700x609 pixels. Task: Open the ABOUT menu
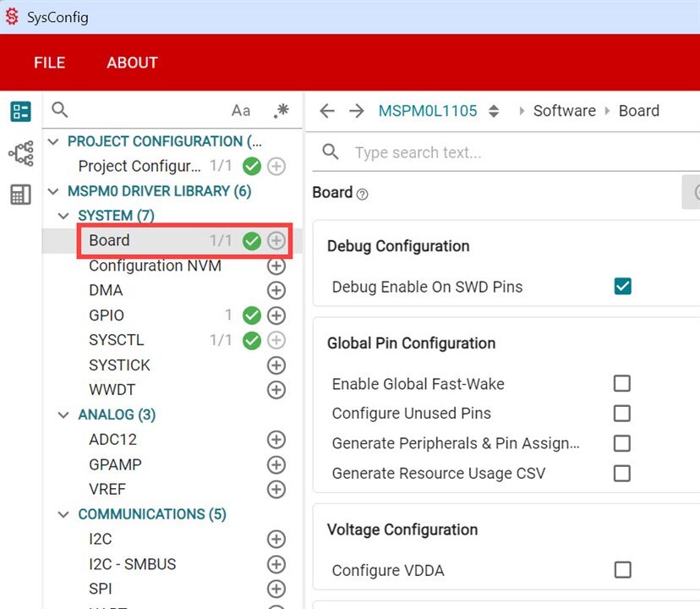click(x=132, y=63)
